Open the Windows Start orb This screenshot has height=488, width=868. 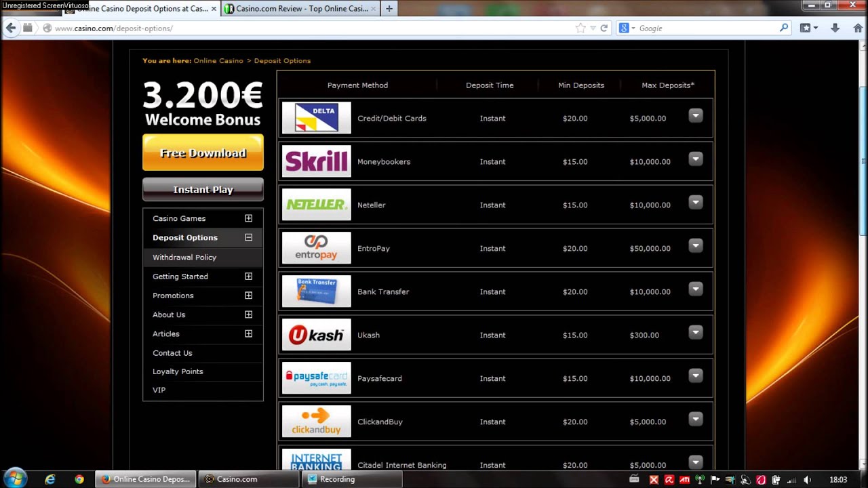15,479
